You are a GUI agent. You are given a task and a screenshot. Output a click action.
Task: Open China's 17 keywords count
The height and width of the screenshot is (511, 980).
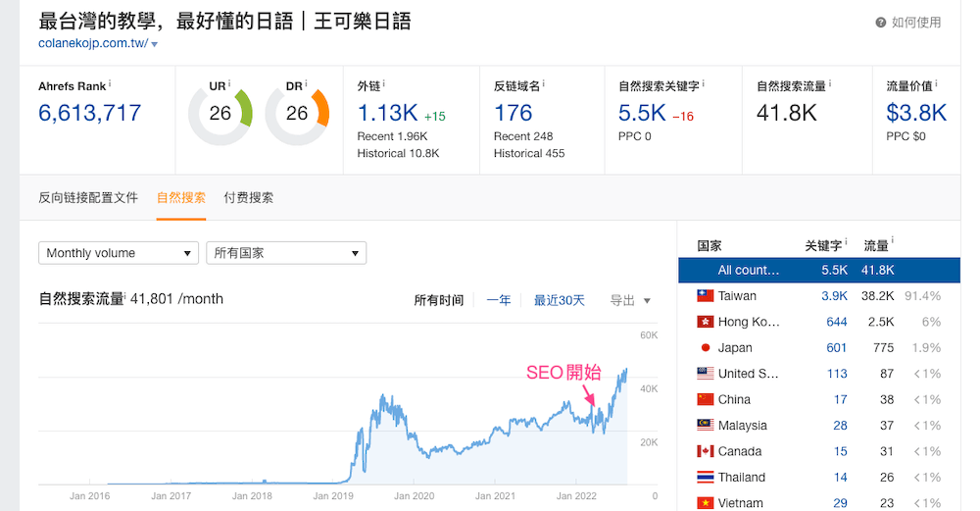coord(841,399)
